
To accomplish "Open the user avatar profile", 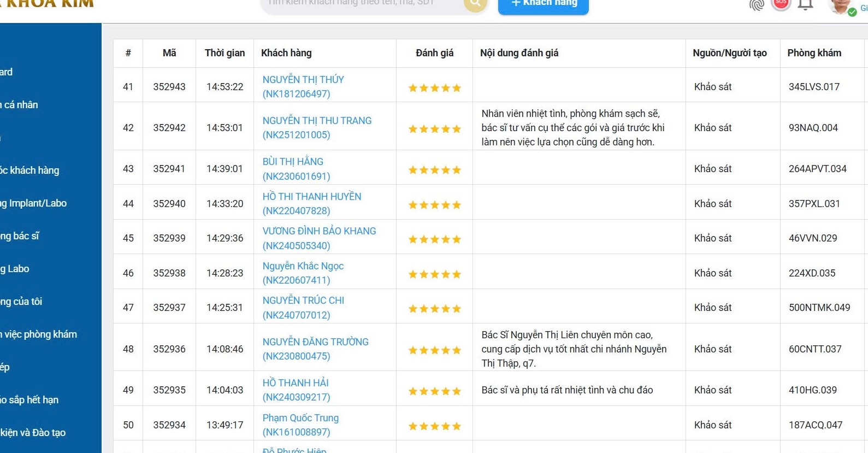I will 840,5.
